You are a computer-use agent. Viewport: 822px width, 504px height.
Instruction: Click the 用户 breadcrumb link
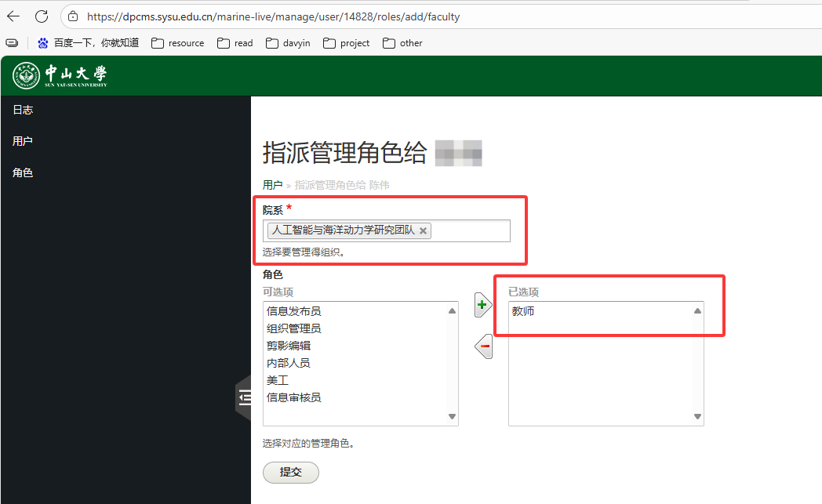(x=272, y=185)
